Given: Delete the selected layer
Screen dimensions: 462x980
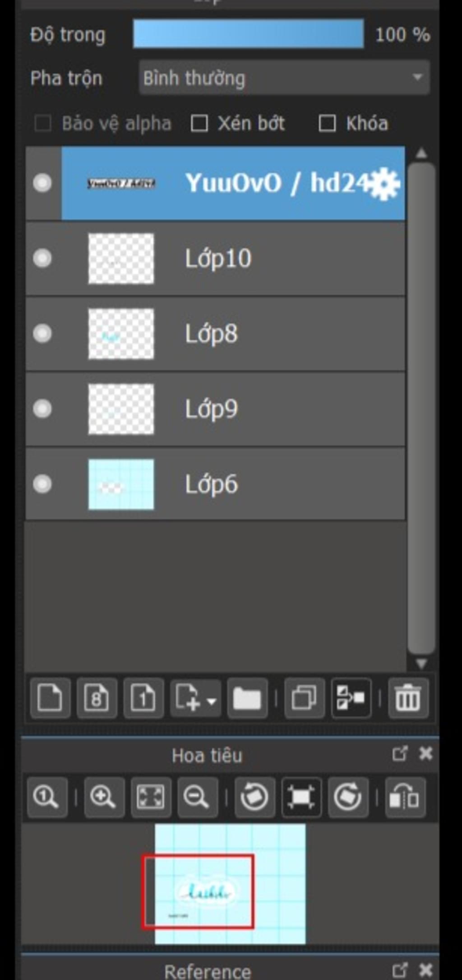Looking at the screenshot, I should click(x=408, y=698).
